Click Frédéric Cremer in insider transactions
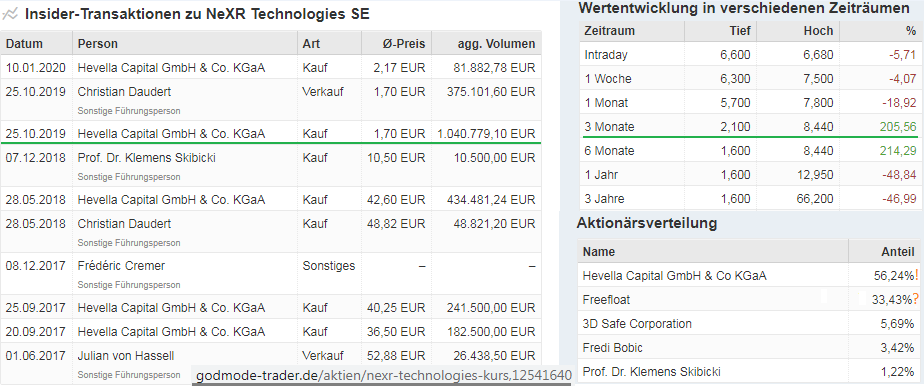The width and height of the screenshot is (924, 386). (x=121, y=266)
